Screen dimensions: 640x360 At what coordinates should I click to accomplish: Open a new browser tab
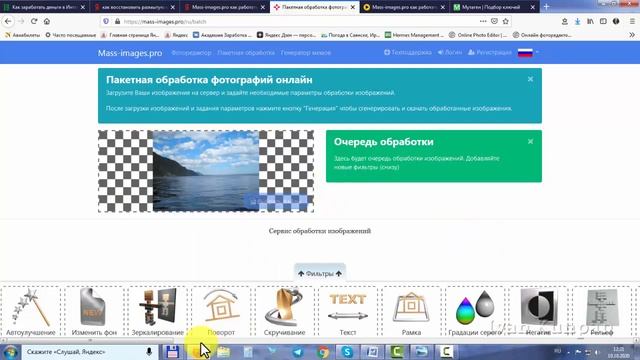pyautogui.click(x=547, y=7)
